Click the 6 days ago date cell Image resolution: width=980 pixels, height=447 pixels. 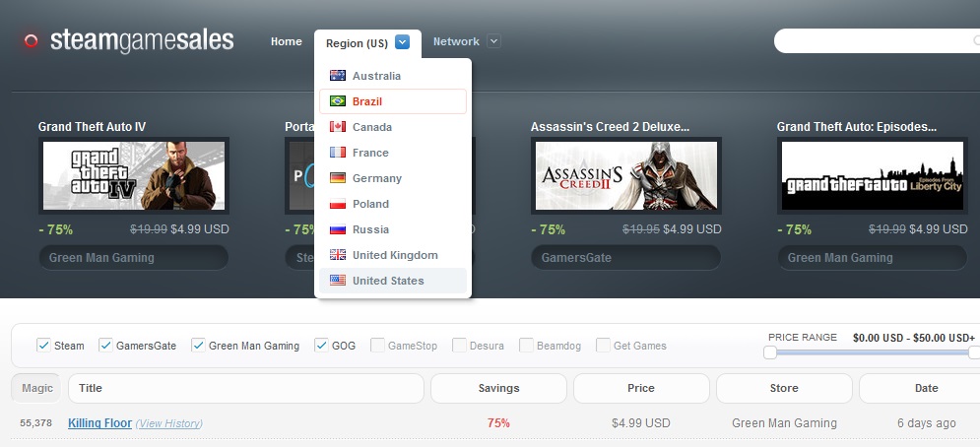tap(926, 423)
